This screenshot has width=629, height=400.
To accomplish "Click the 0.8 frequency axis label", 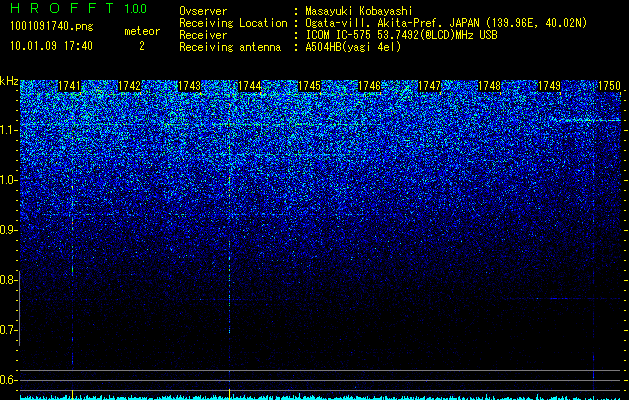I will tap(9, 280).
